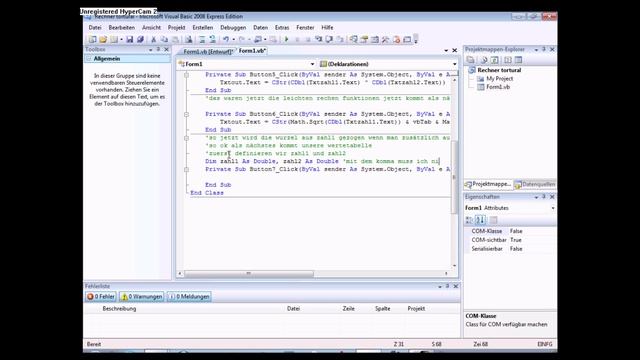Viewport: 640px width, 360px height.
Task: Sort by the Zeile column header
Action: (x=348, y=309)
